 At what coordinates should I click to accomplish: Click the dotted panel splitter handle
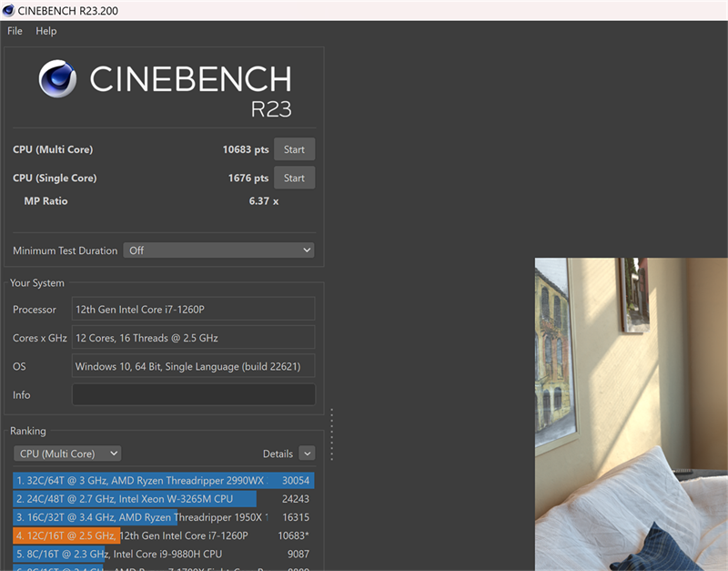point(331,434)
